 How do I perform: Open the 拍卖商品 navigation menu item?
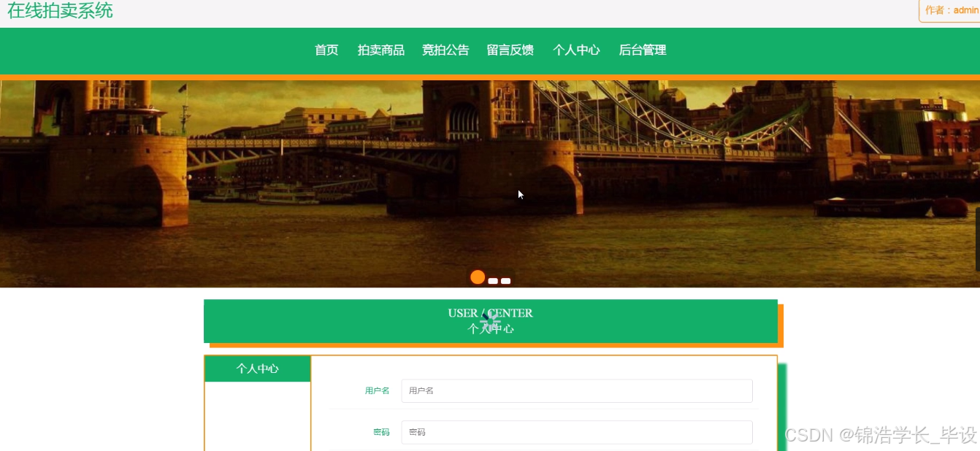click(x=380, y=50)
